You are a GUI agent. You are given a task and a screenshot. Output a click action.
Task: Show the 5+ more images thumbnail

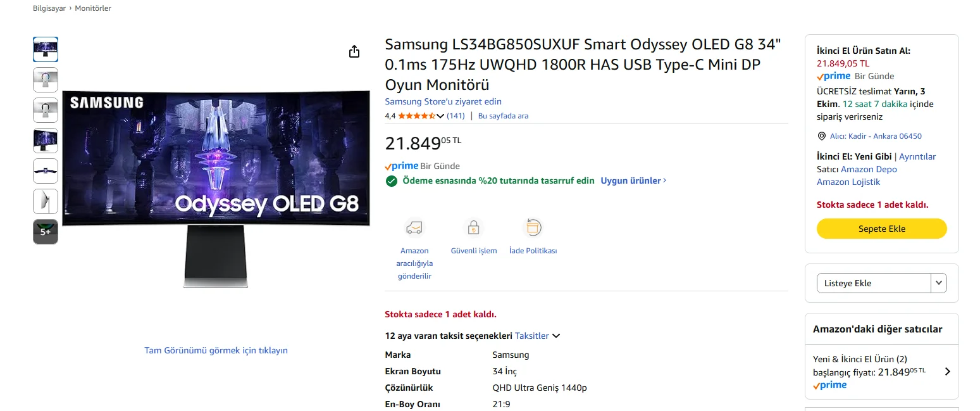46,232
